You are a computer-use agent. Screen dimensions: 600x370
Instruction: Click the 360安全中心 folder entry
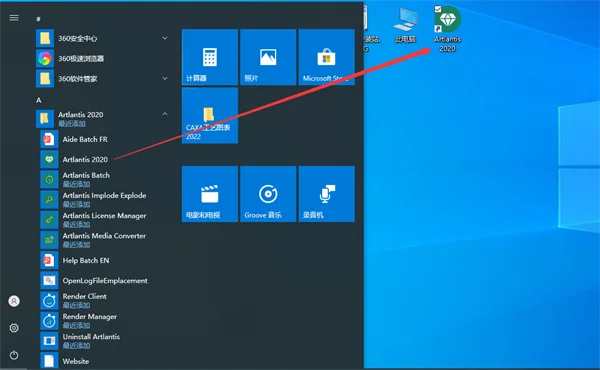pos(103,38)
